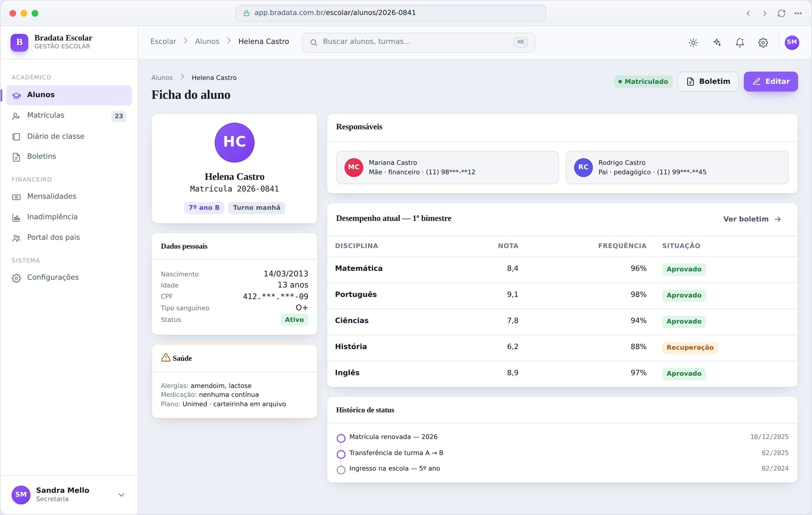Open notifications bell icon

pos(740,42)
